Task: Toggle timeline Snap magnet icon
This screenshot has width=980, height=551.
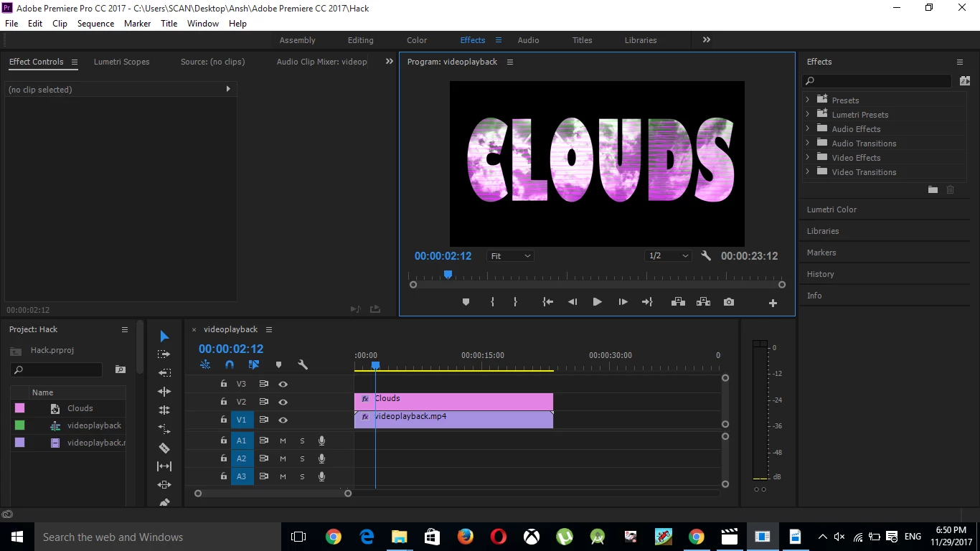Action: 230,364
